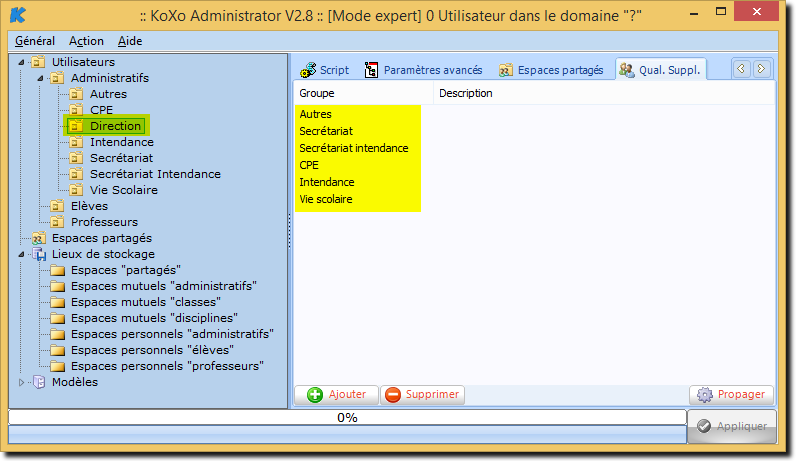Select the Vie Scolaire tree item label
The image size is (796, 461).
(124, 190)
